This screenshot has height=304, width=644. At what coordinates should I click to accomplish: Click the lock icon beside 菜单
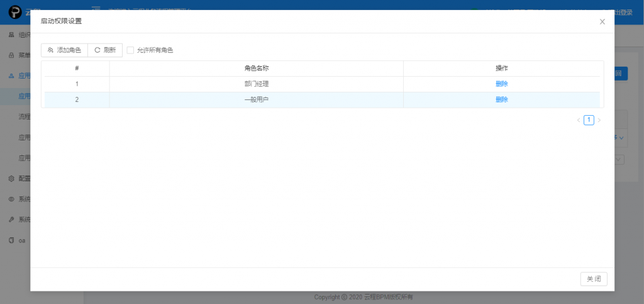(x=11, y=55)
